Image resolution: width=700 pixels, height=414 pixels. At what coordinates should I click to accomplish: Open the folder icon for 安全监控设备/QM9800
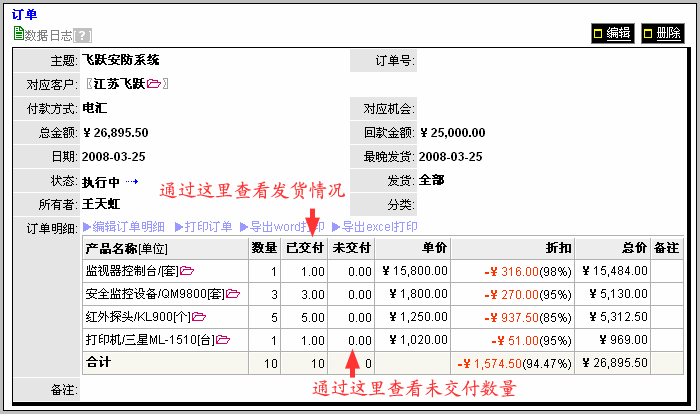(x=233, y=294)
